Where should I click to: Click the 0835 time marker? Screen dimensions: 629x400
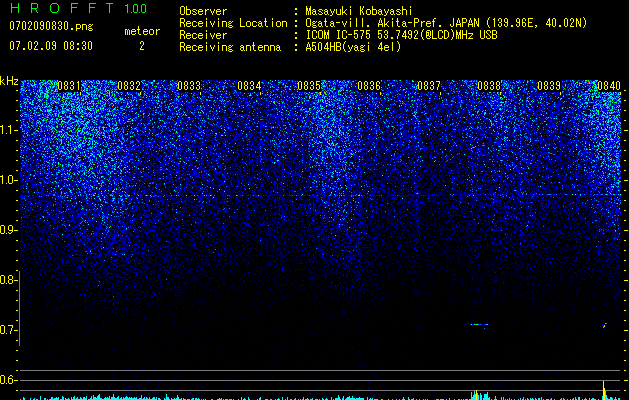pyautogui.click(x=309, y=86)
